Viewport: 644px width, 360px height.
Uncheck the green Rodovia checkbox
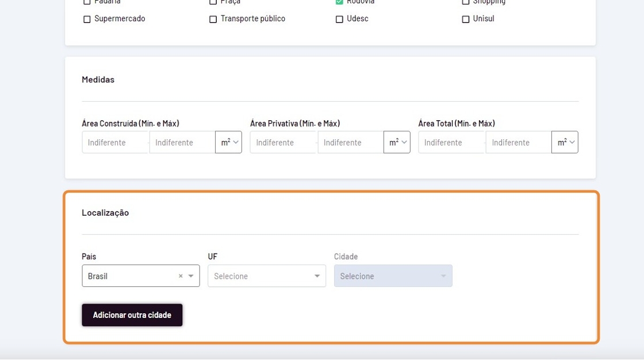pyautogui.click(x=339, y=2)
